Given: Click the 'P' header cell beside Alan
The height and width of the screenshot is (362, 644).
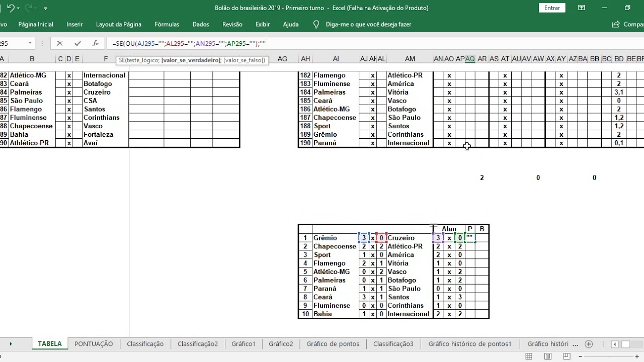Looking at the screenshot, I should point(470,229).
